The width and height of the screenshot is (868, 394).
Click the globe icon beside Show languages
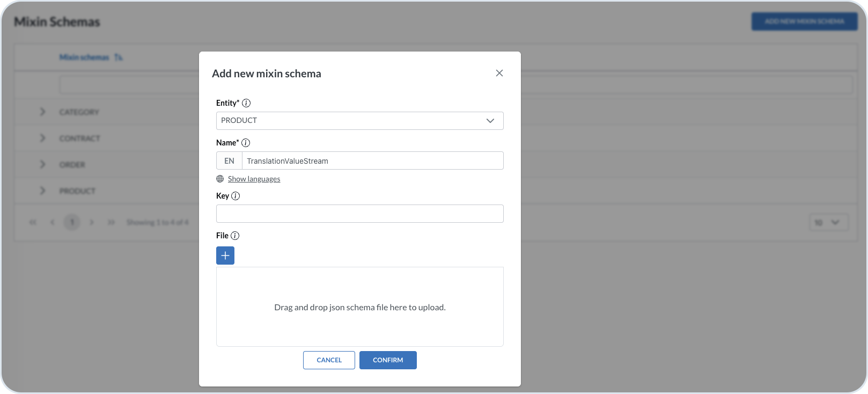tap(220, 179)
